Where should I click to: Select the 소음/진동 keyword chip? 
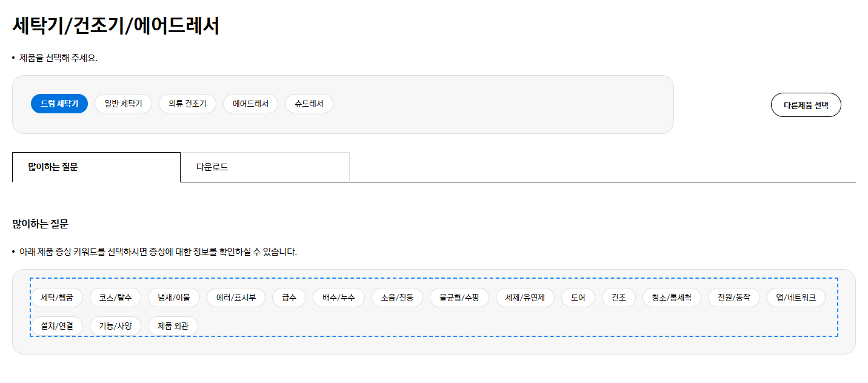(x=397, y=298)
